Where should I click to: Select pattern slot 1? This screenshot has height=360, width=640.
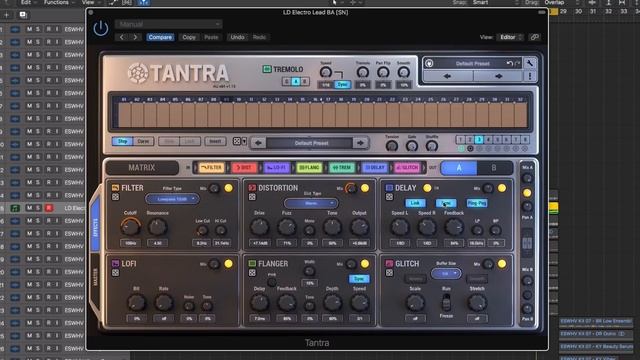click(460, 140)
